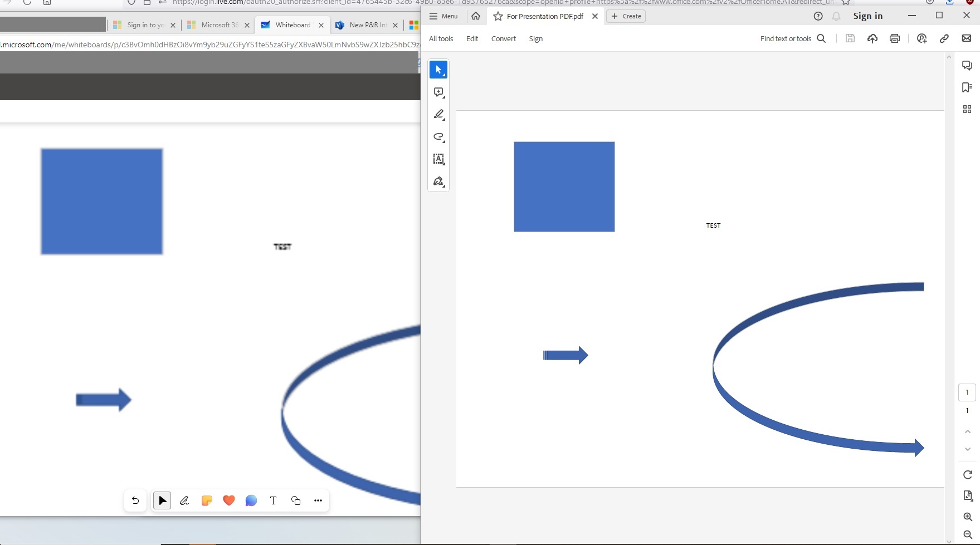This screenshot has height=545, width=980.
Task: Zoom in on the PDF
Action: [968, 517]
